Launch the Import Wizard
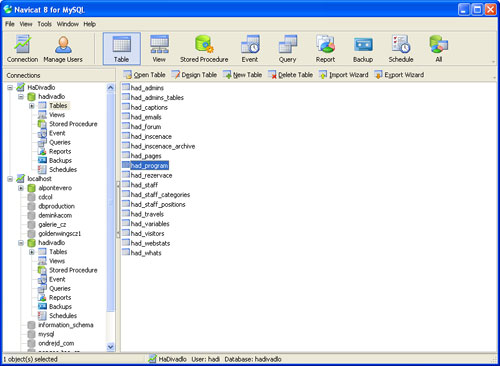 (344, 75)
